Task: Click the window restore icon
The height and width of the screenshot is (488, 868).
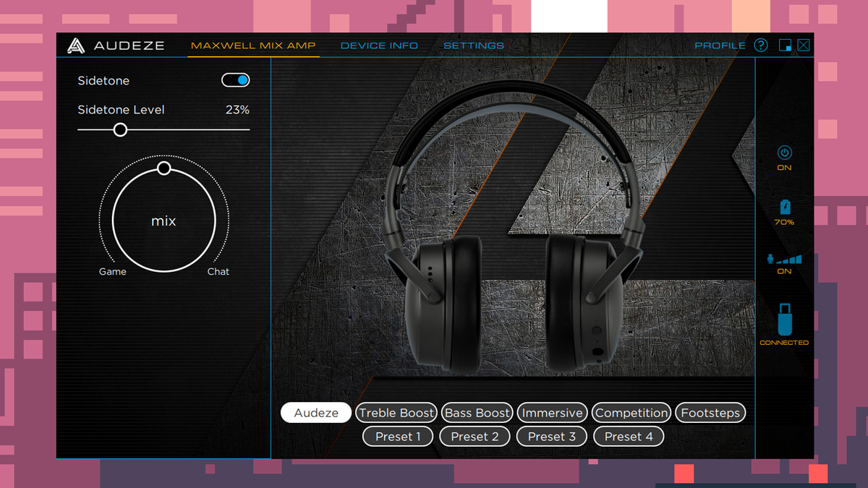Action: (x=785, y=46)
